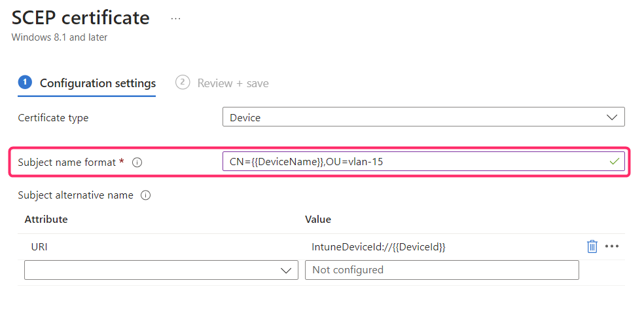Open the empty Attribute dropdown
Image resolution: width=644 pixels, height=310 pixels.
point(158,270)
